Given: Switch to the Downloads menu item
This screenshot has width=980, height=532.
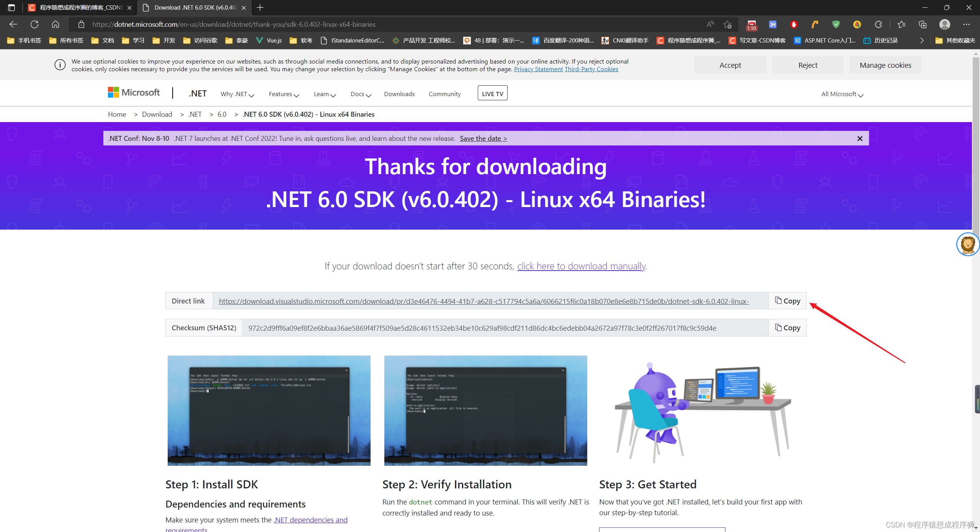Looking at the screenshot, I should pos(399,94).
